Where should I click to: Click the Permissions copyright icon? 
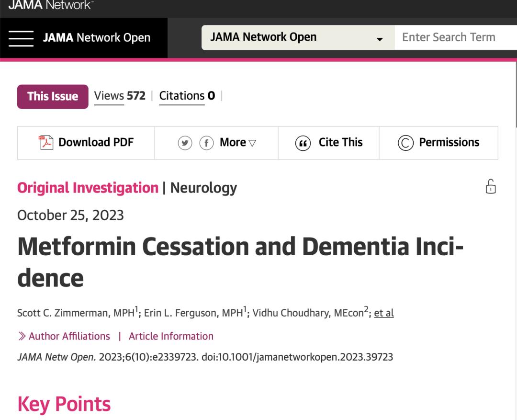(405, 143)
